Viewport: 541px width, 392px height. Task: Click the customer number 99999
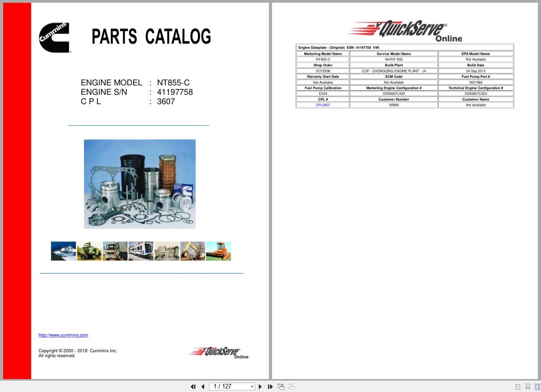(394, 105)
